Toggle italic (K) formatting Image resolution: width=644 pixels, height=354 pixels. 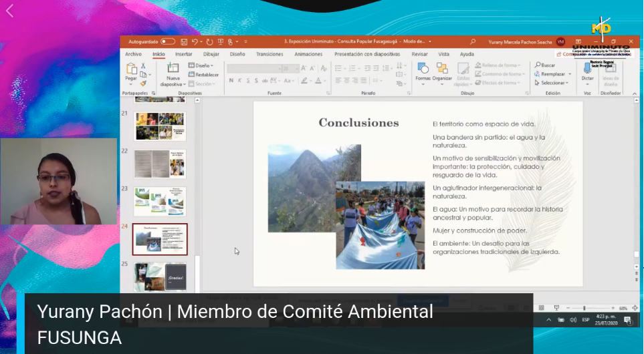(x=239, y=81)
